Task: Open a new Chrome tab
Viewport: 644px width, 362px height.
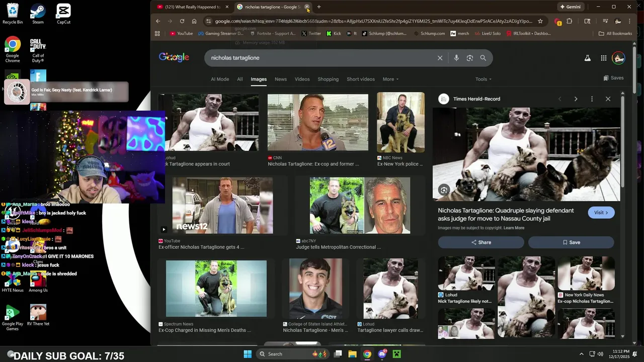Action: [318, 7]
